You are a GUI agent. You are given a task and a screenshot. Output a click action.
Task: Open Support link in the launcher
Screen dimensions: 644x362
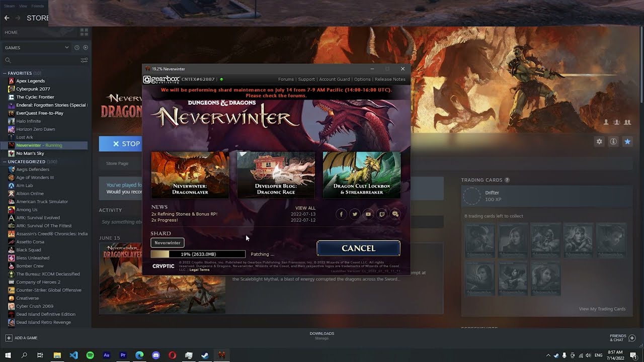click(306, 79)
